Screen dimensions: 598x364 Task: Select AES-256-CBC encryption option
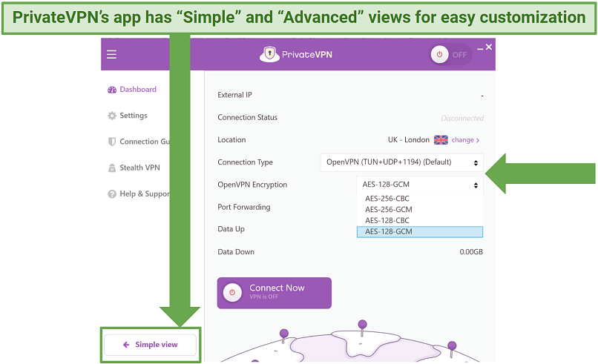(387, 199)
